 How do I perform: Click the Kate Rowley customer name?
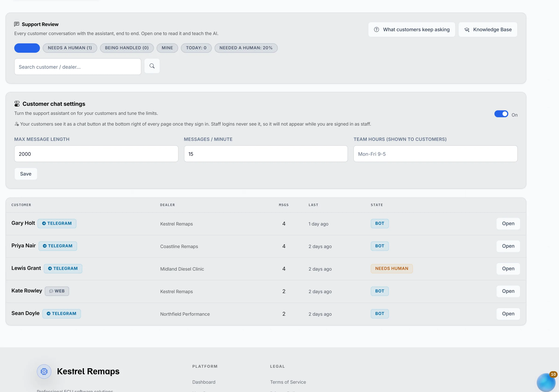[27, 291]
